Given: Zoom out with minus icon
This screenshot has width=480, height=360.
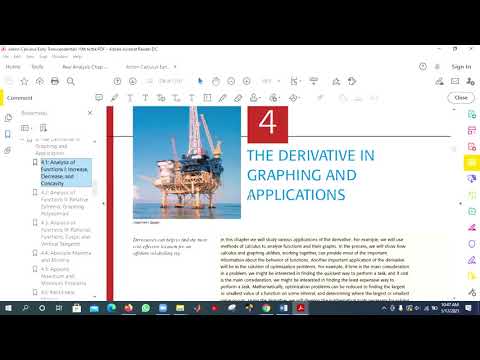Looking at the screenshot, I should (231, 81).
